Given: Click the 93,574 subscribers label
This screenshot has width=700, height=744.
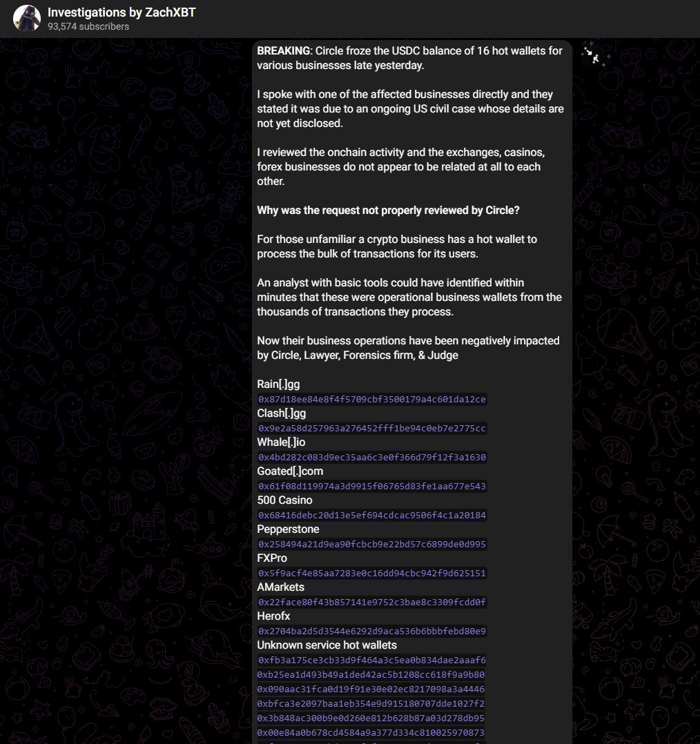Looking at the screenshot, I should [88, 26].
